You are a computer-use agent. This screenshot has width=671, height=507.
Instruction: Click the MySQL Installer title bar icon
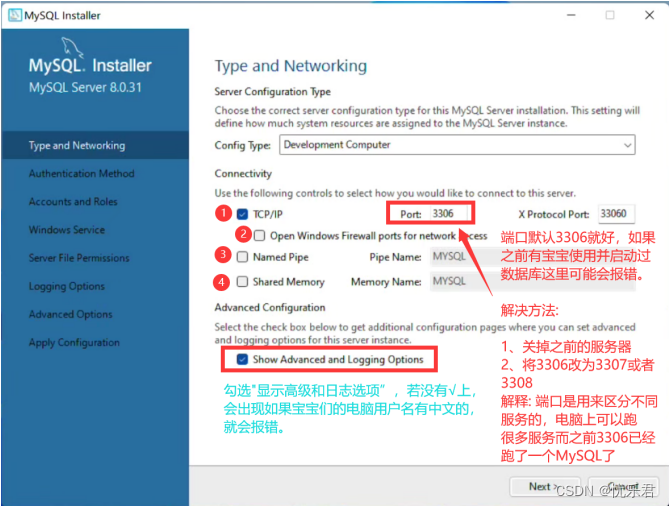15,15
